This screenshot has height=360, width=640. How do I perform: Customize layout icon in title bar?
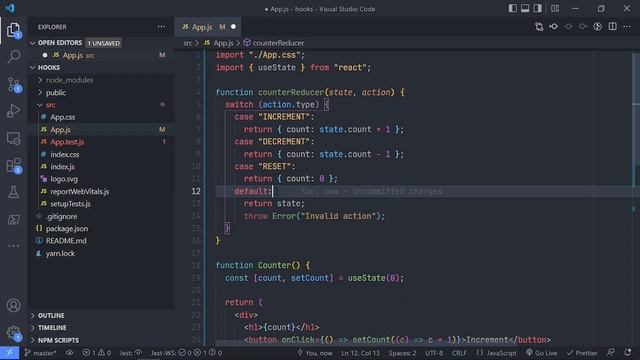555,8
